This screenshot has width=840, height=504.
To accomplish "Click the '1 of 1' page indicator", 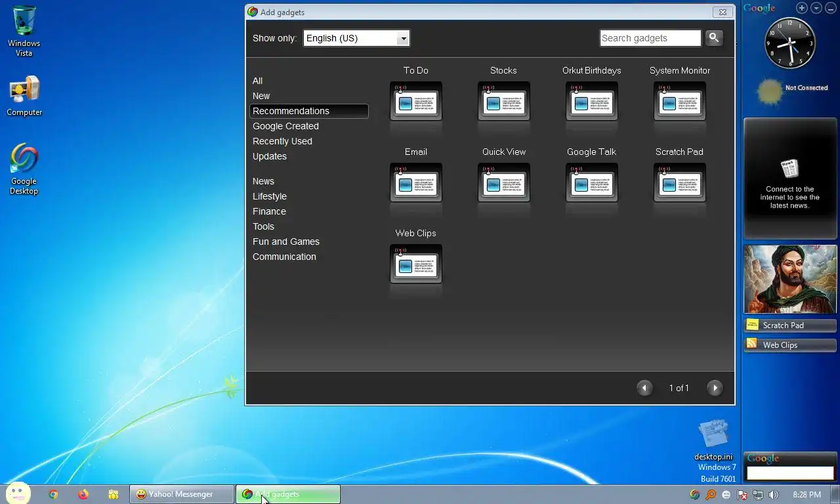I will (x=679, y=388).
